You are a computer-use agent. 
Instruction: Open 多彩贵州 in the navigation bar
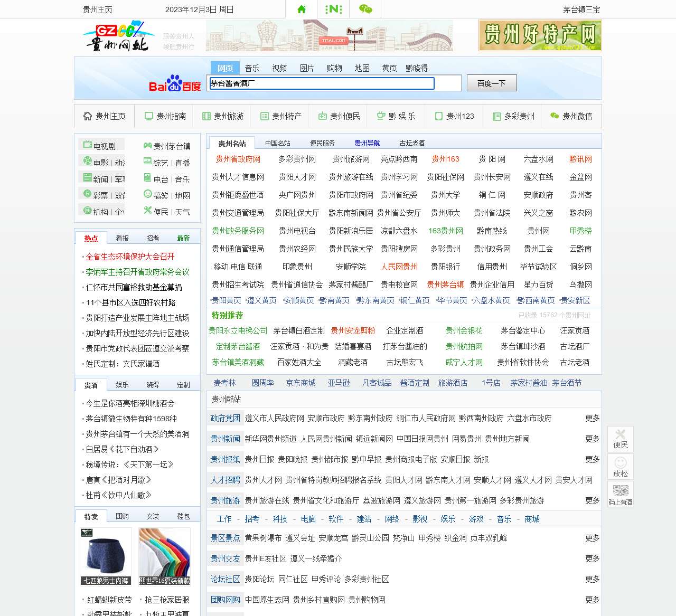tap(513, 116)
